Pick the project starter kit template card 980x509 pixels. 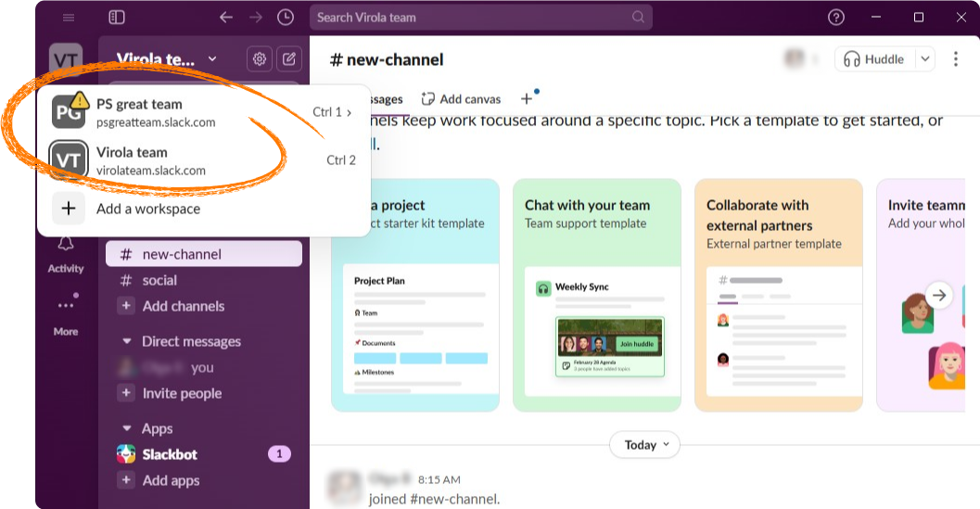coord(415,295)
